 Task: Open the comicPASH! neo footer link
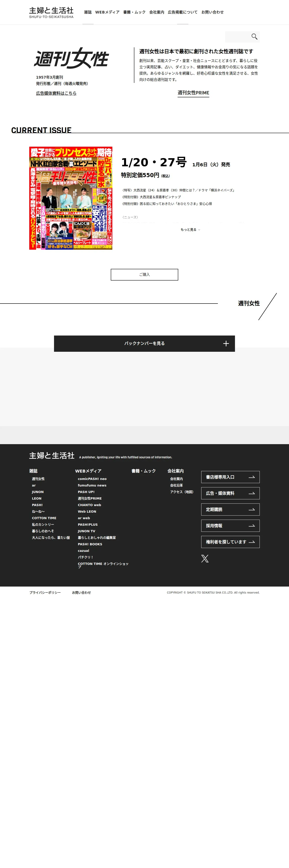click(x=92, y=478)
